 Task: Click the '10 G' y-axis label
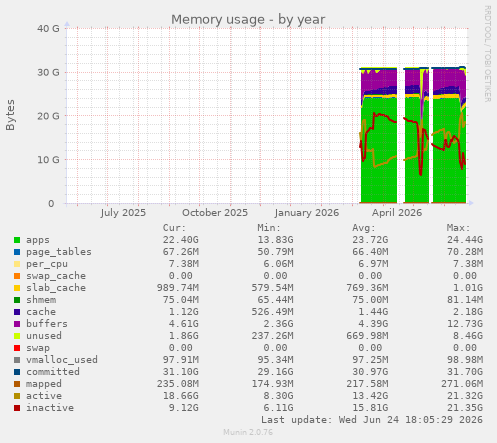48,160
